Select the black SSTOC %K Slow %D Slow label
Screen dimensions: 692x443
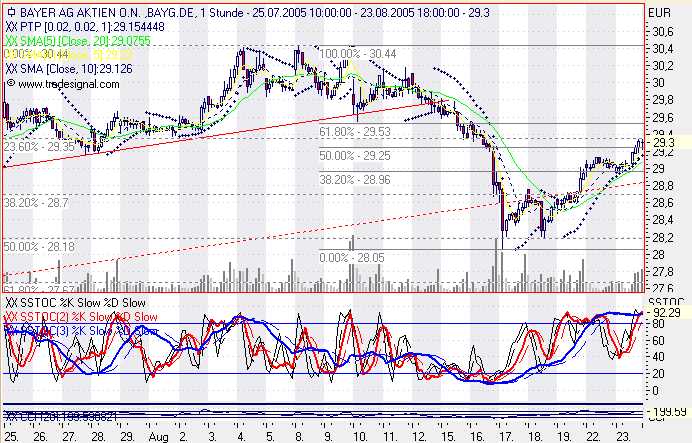coord(75,303)
